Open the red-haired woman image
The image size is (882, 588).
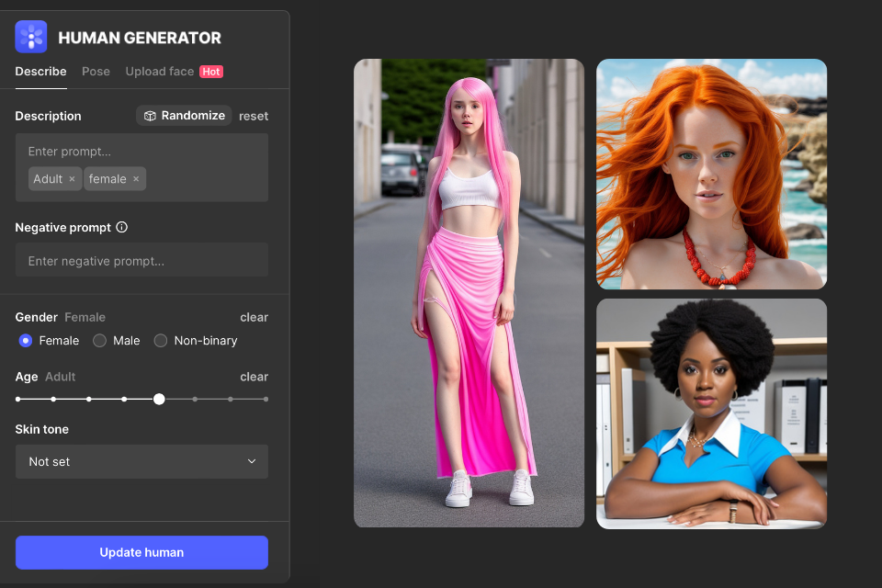point(711,174)
